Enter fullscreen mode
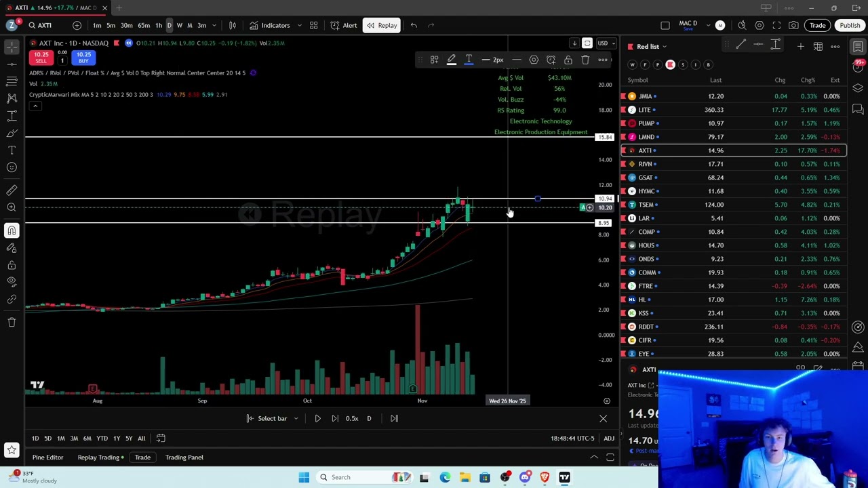Screen dimensions: 868x488 776,25
